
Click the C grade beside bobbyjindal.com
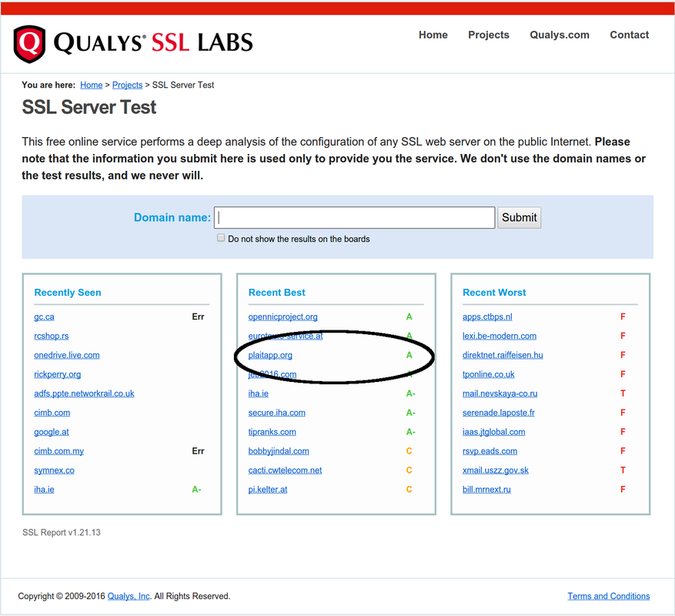pos(409,451)
